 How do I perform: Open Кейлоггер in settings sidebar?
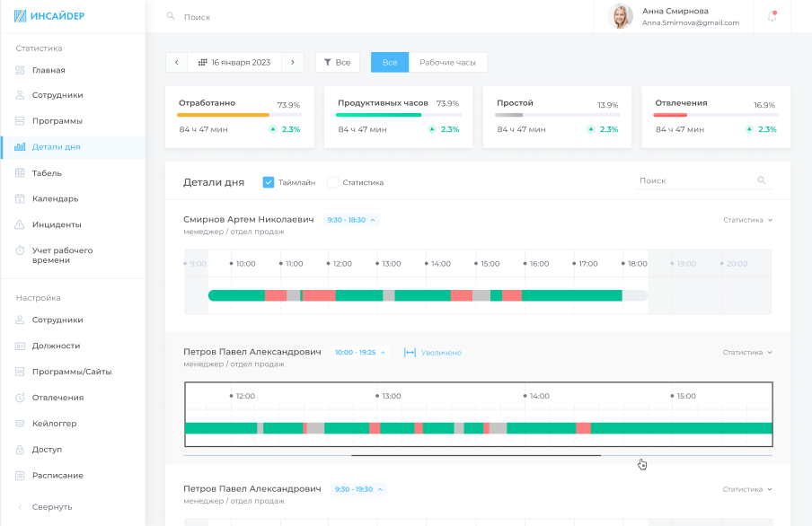(x=54, y=423)
